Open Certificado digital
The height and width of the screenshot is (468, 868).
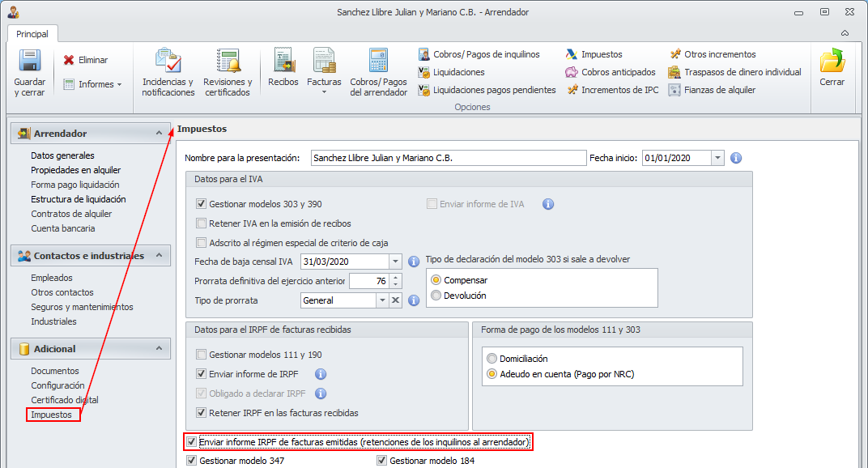tap(65, 400)
